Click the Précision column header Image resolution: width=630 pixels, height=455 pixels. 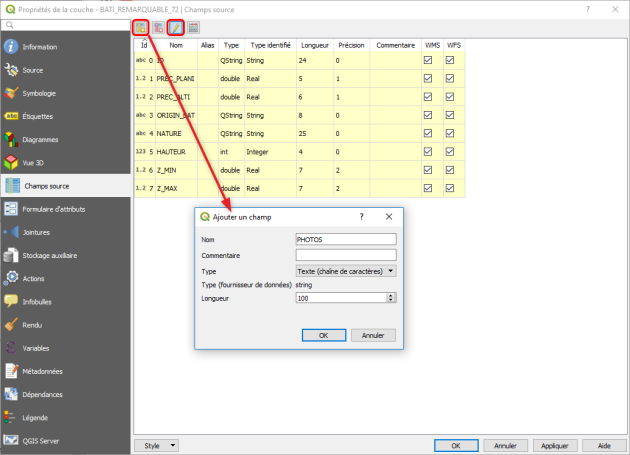(352, 45)
